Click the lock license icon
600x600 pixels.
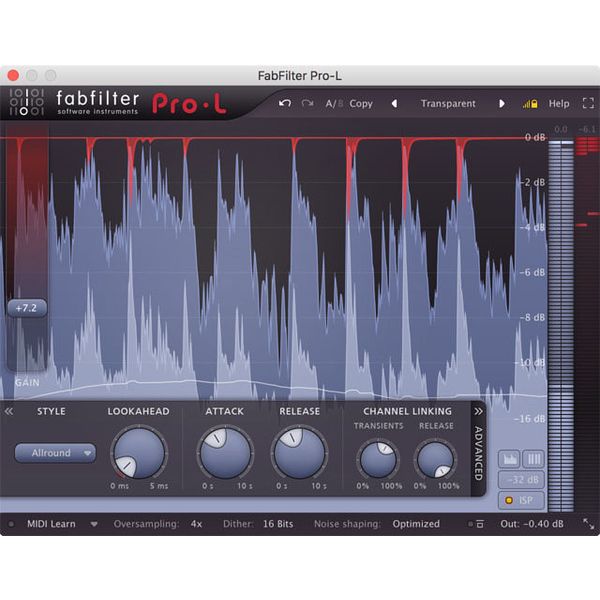click(x=530, y=104)
